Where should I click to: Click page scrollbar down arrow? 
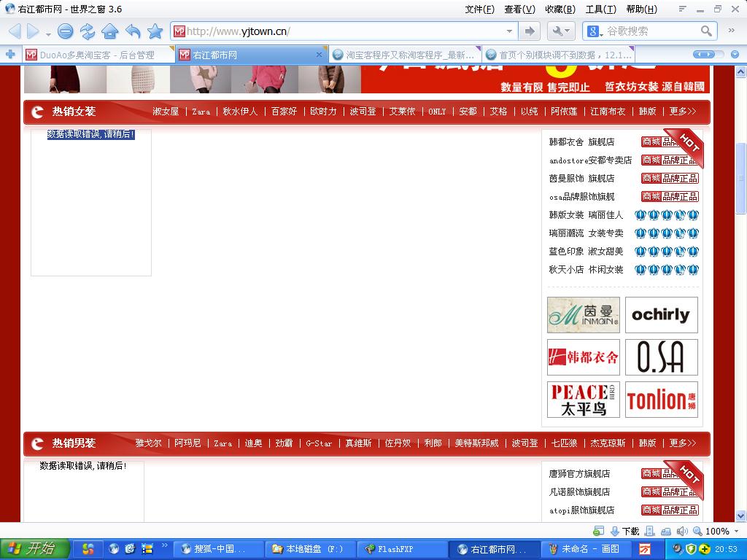click(x=740, y=516)
